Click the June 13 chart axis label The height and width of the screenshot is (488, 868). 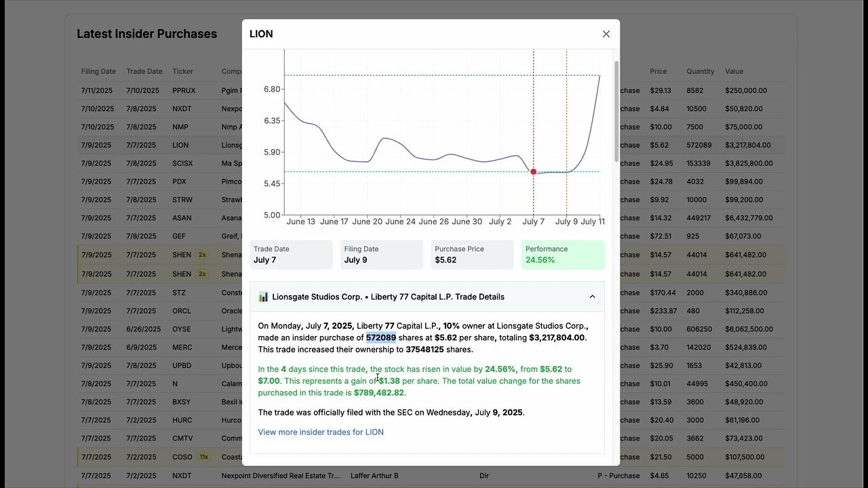[301, 222]
